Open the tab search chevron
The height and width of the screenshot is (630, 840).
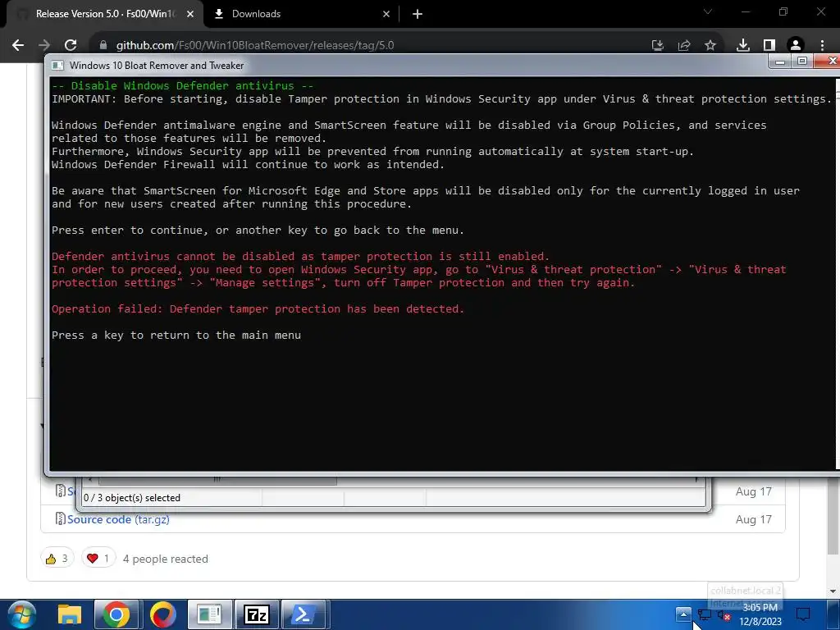point(708,11)
